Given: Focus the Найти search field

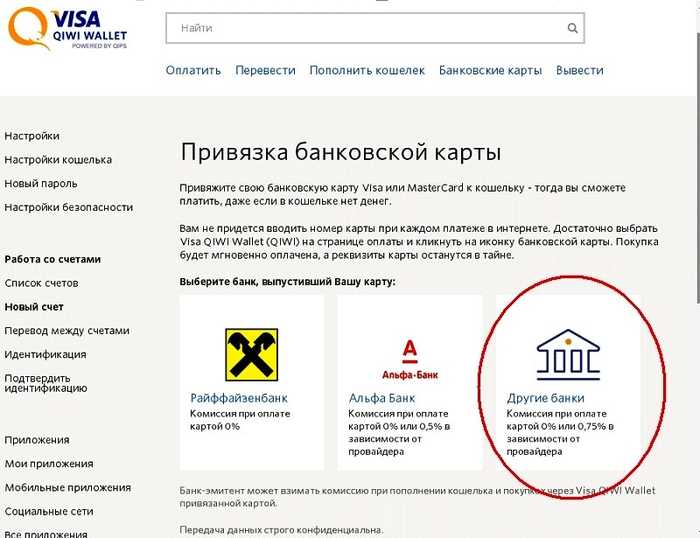Looking at the screenshot, I should pos(375,28).
